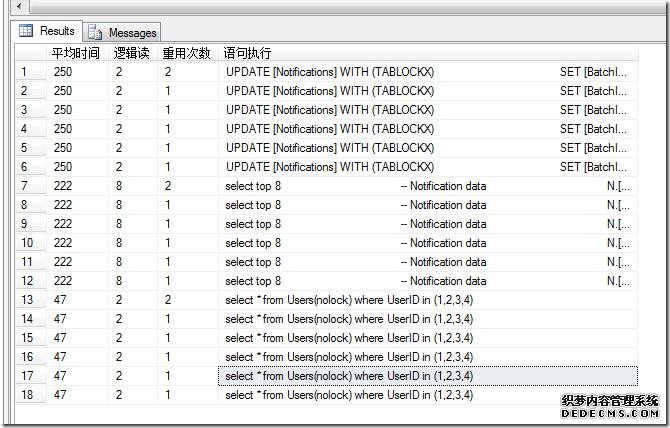
Task: Select the 平均时间 column header
Action: 76,53
